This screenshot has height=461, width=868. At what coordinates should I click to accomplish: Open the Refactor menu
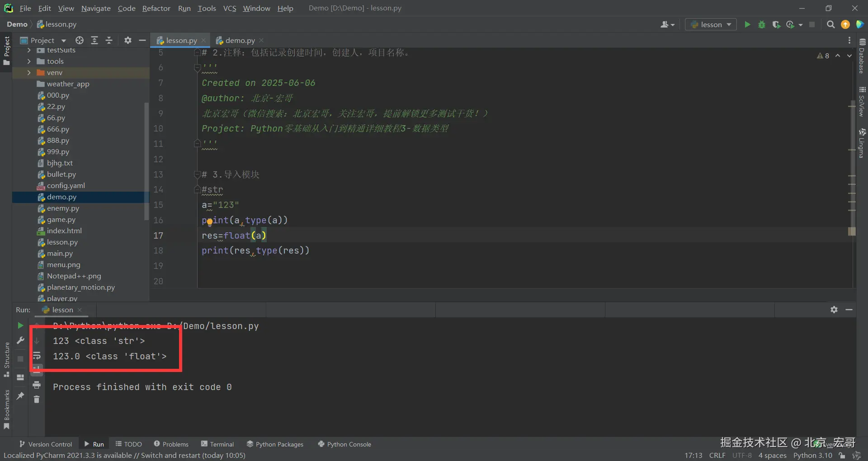pos(156,8)
